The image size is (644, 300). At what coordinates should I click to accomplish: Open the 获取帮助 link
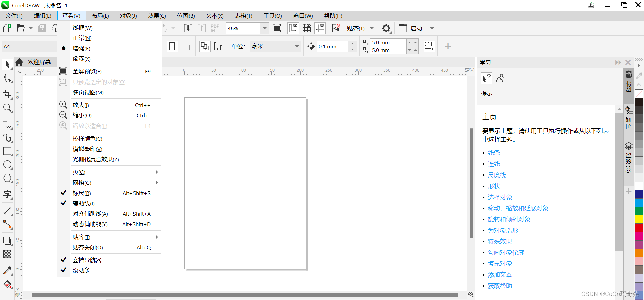coord(500,286)
